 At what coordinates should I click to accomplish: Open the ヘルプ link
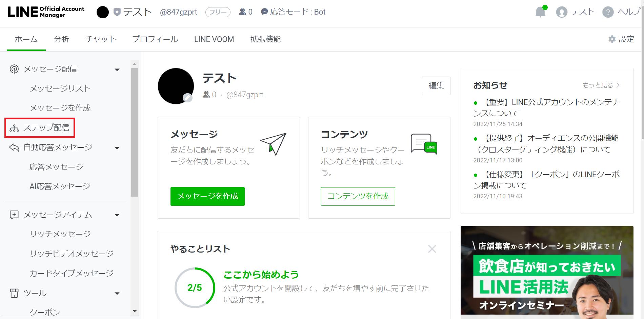click(x=622, y=12)
